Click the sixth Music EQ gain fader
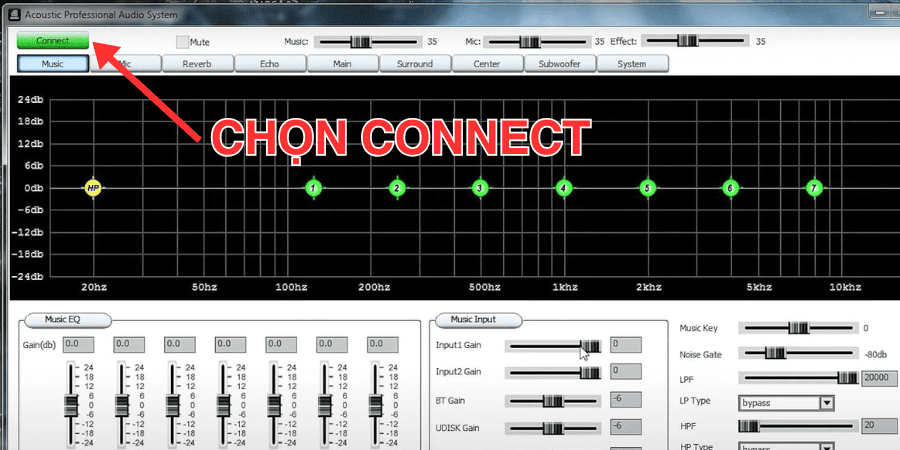Screen dimensions: 900x450 323,405
